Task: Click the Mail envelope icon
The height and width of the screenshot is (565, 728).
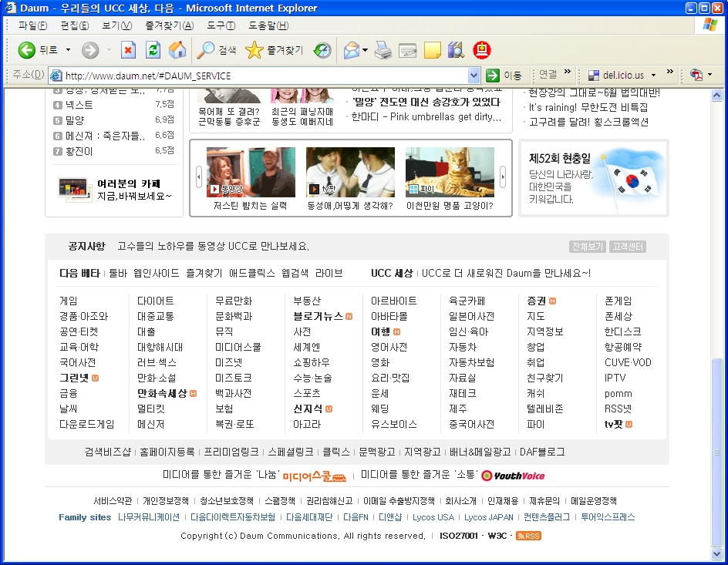Action: click(x=352, y=50)
